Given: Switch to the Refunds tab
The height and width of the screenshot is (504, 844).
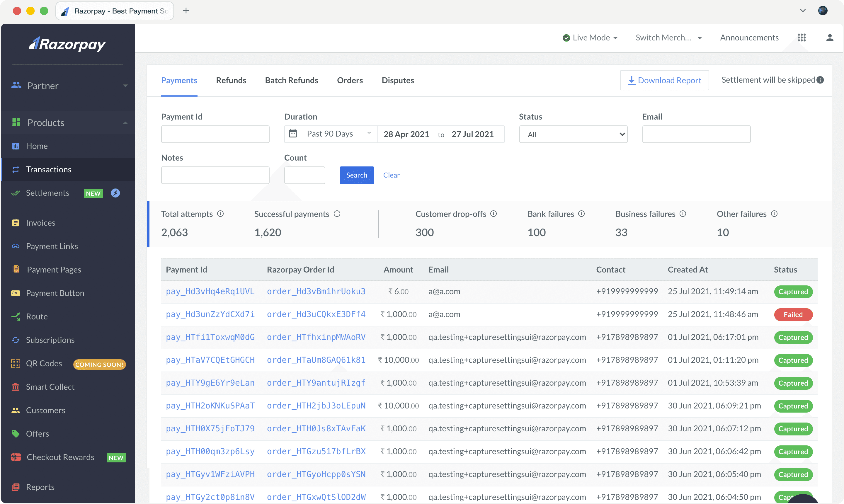Looking at the screenshot, I should point(231,81).
